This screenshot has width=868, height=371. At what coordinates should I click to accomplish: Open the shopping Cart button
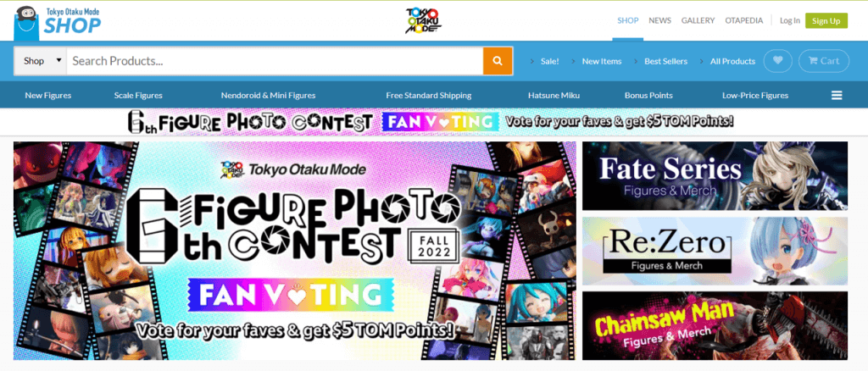click(824, 61)
